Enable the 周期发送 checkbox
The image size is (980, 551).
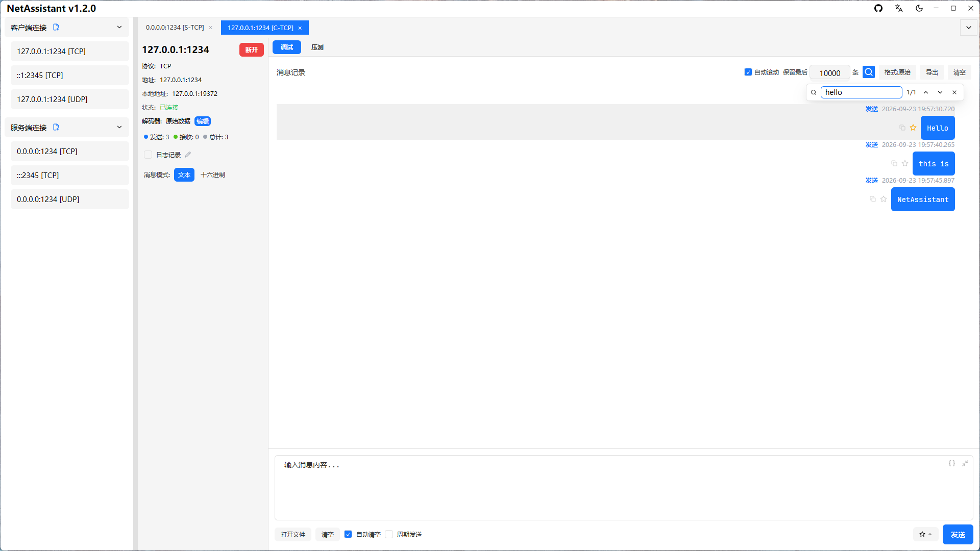pos(389,534)
